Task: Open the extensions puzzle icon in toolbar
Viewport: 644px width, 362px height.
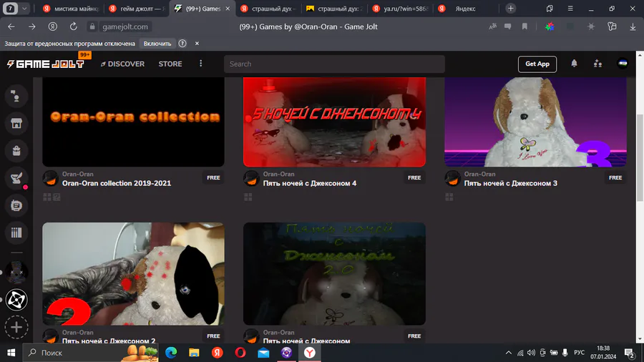Action: pyautogui.click(x=612, y=26)
